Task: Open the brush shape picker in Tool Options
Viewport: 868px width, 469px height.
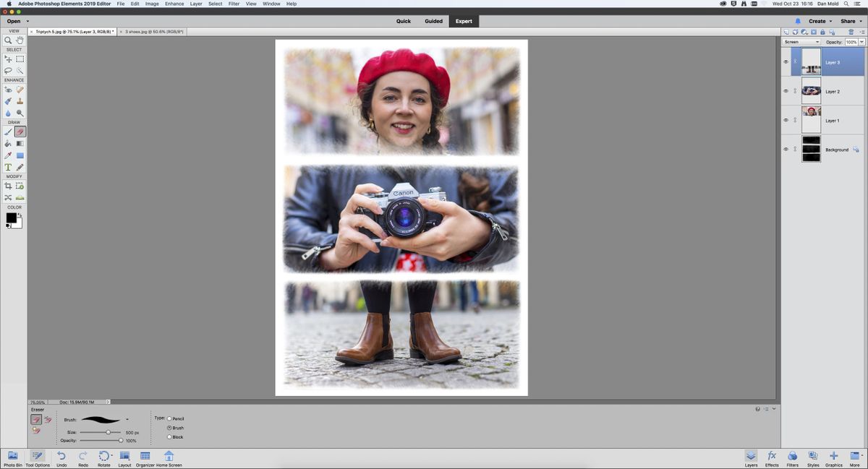Action: 127,419
